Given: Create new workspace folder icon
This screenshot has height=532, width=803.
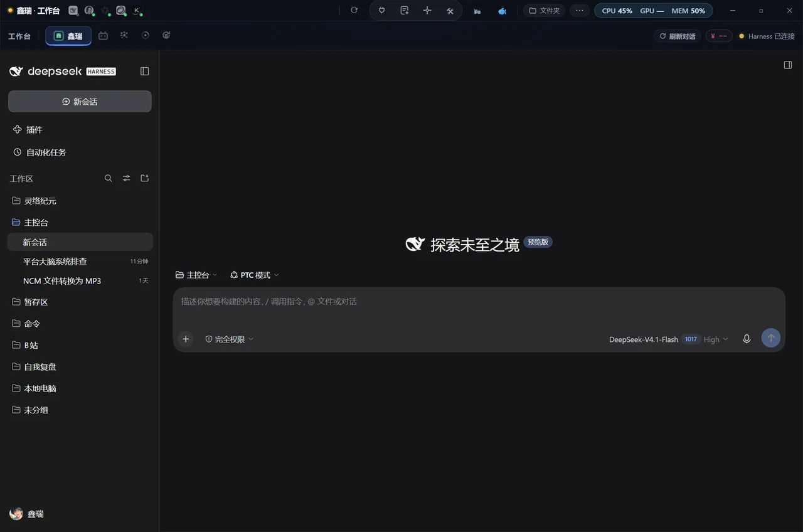Looking at the screenshot, I should point(145,179).
